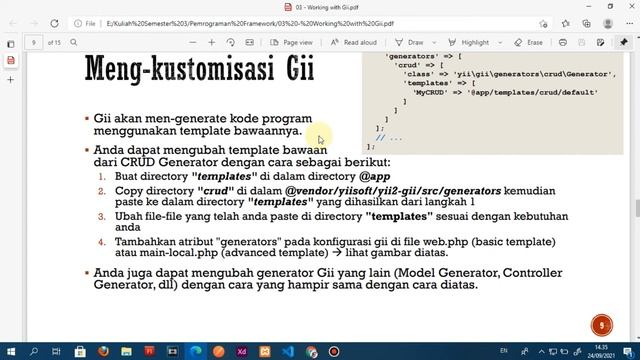
Task: Open the screen recorder taskbar icon
Action: [x=334, y=351]
